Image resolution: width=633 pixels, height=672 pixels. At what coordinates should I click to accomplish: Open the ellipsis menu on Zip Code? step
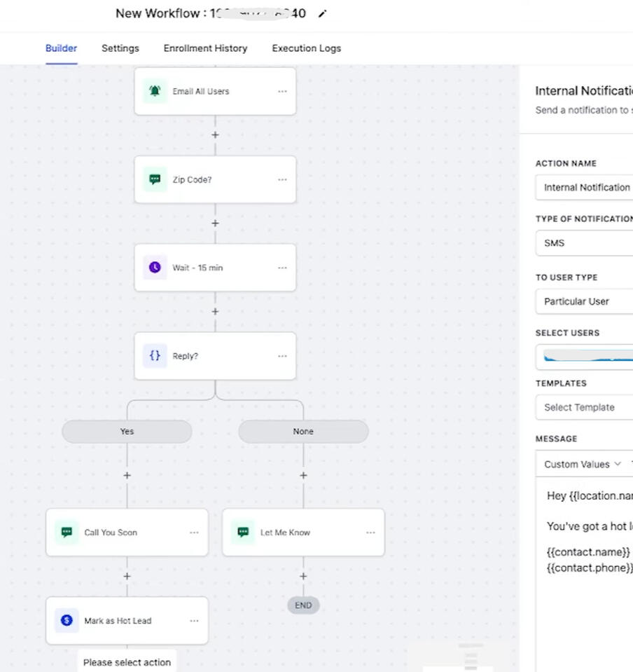[282, 179]
